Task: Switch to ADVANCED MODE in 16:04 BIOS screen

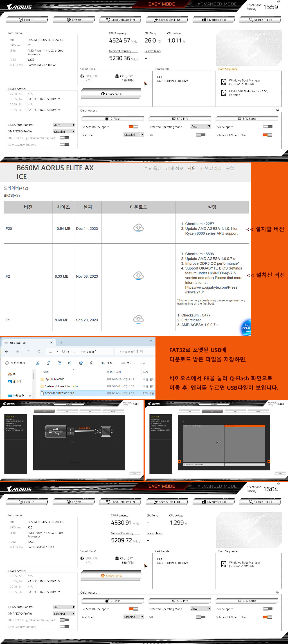Action: tap(217, 486)
